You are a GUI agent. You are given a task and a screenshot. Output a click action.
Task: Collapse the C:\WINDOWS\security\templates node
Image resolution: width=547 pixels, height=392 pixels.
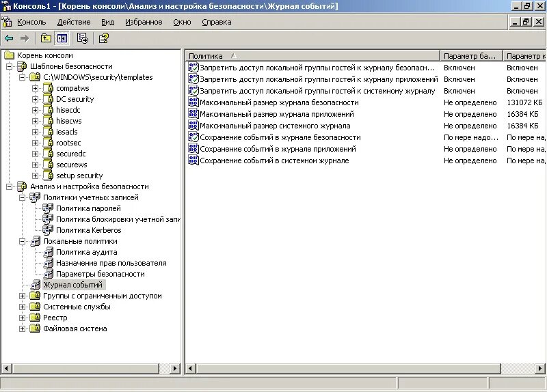(x=22, y=77)
